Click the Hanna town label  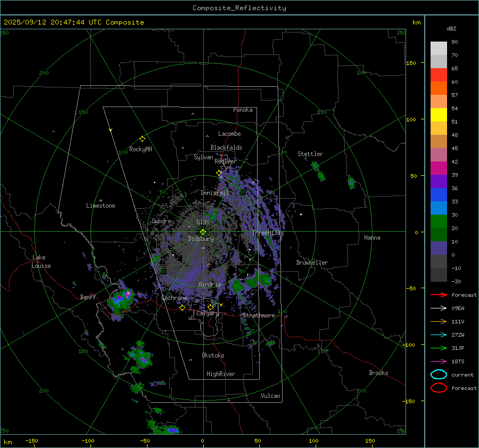tap(372, 238)
